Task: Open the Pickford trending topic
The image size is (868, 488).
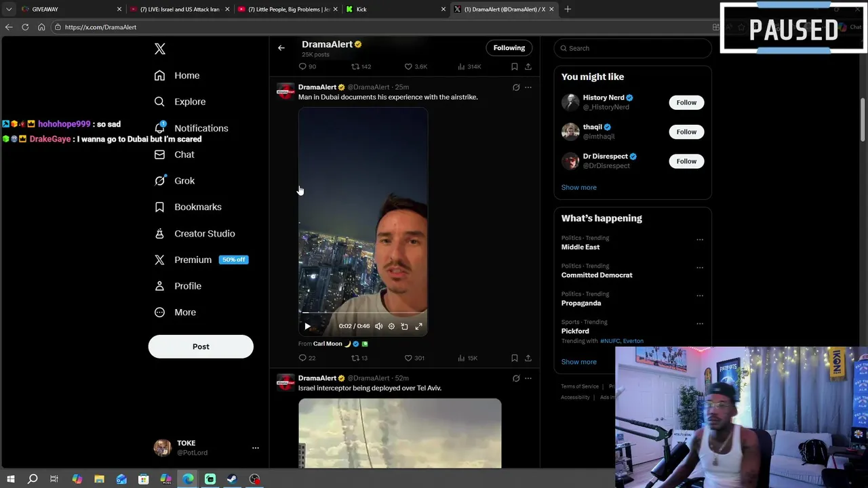Action: tap(575, 331)
